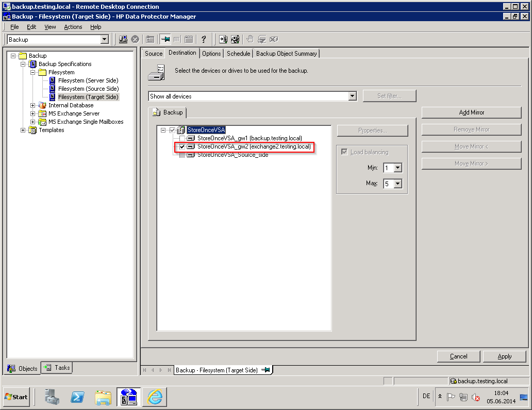The height and width of the screenshot is (410, 532).
Task: Click the Internal Database icon
Action: (42, 105)
